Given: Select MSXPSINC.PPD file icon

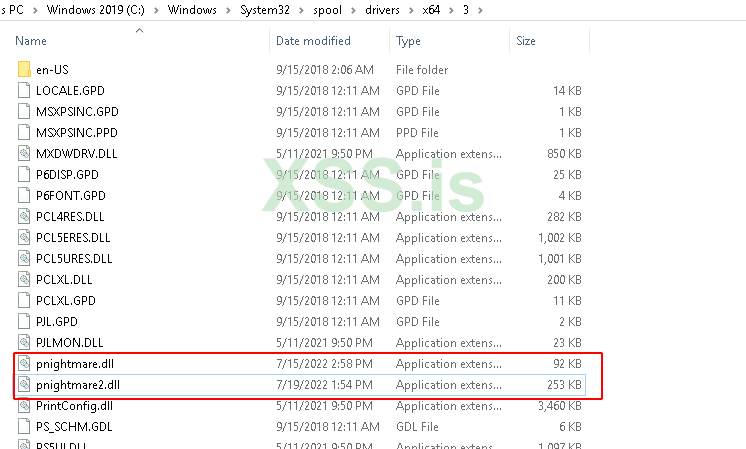Looking at the screenshot, I should coord(24,132).
